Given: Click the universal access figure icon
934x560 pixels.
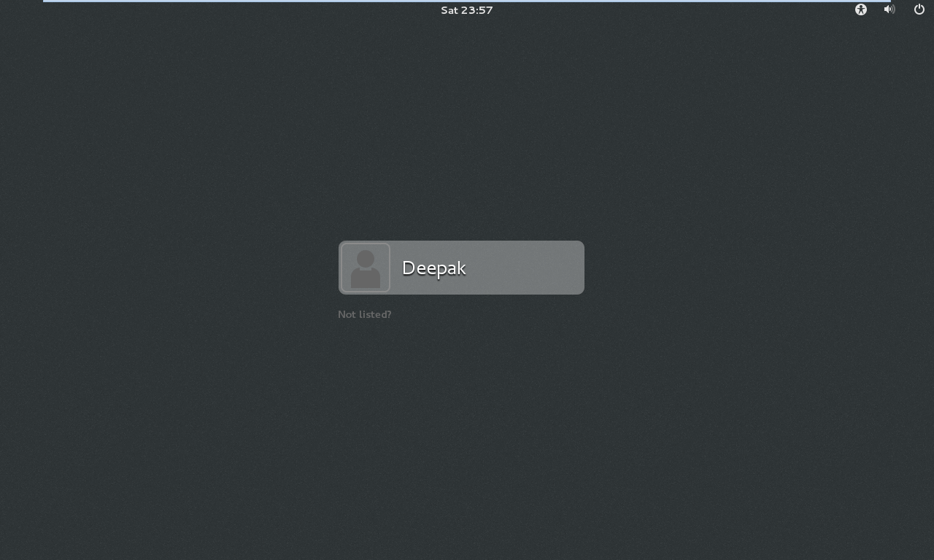Looking at the screenshot, I should click(x=861, y=9).
